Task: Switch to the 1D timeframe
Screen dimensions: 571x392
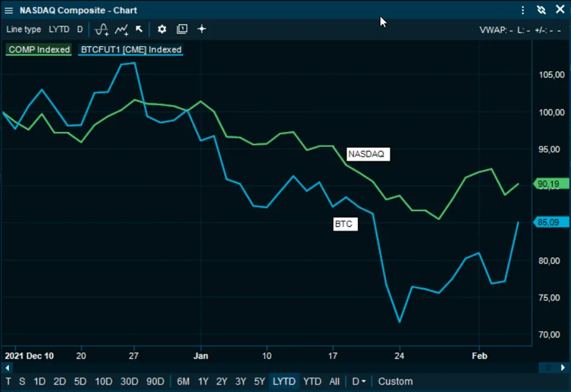Action: coord(39,382)
